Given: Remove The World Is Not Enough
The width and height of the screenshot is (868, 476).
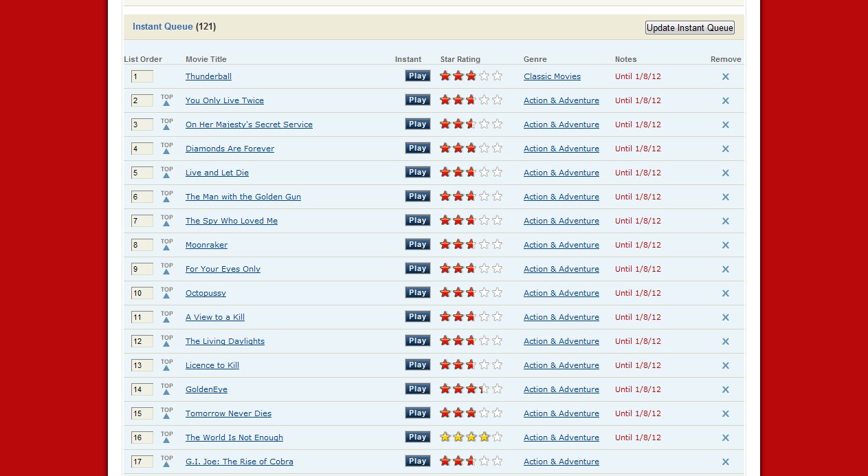Looking at the screenshot, I should pyautogui.click(x=725, y=438).
